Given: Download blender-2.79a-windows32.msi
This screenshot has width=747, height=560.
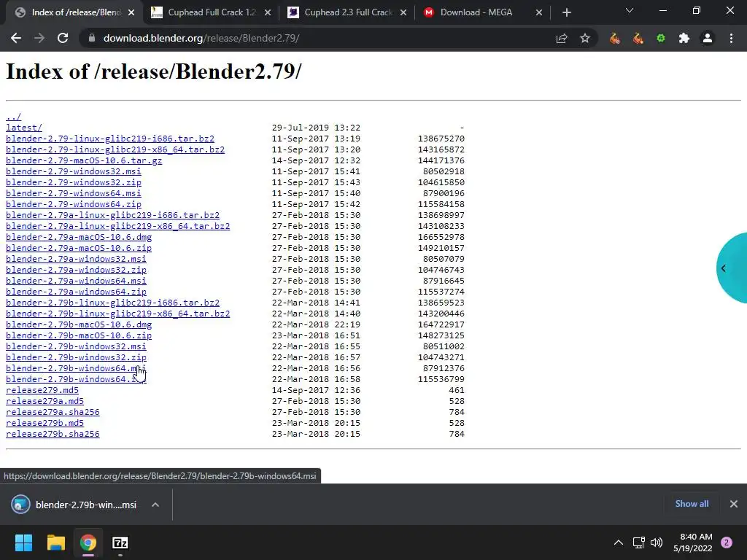Looking at the screenshot, I should tap(76, 259).
